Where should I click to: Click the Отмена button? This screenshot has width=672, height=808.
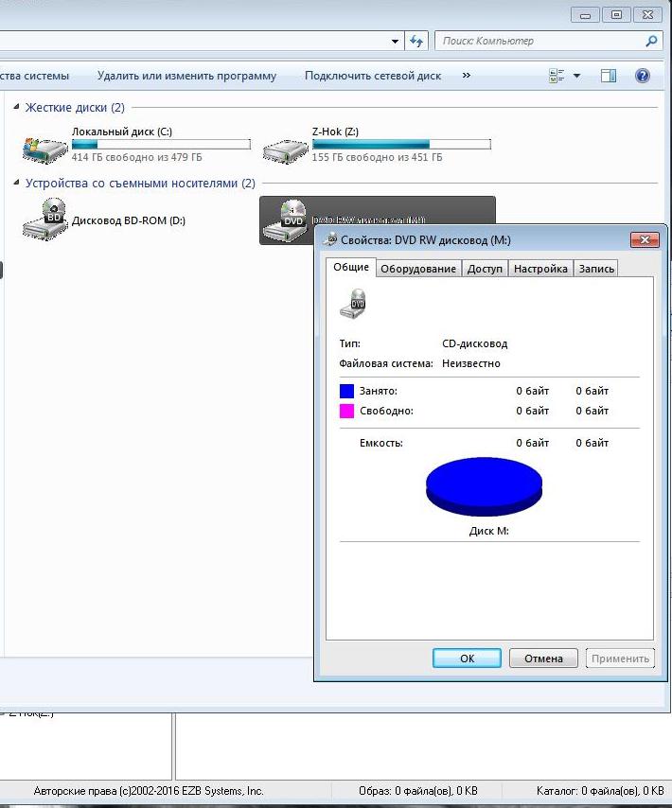click(543, 659)
